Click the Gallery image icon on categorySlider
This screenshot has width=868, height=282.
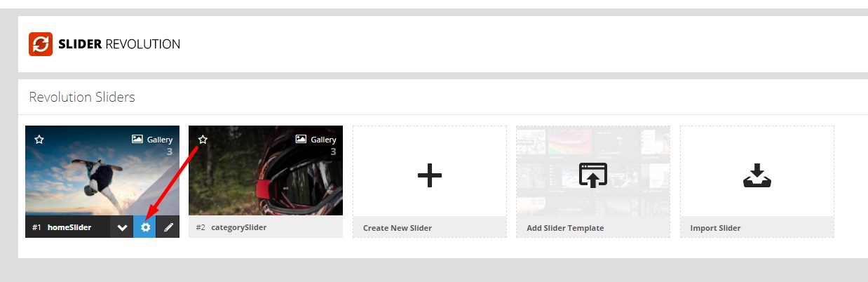point(301,140)
